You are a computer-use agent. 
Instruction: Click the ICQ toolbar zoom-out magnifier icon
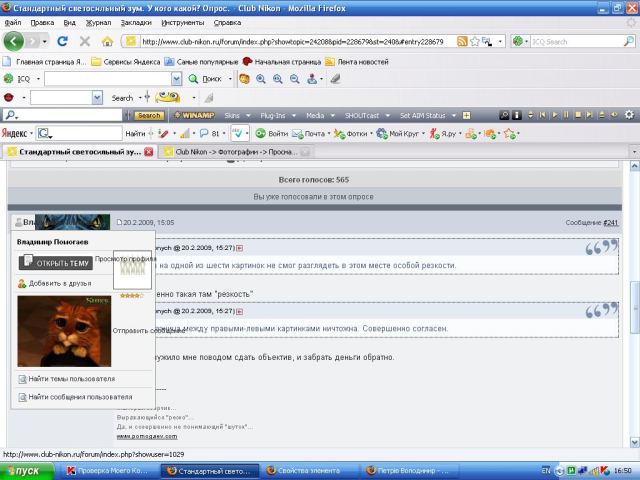point(294,79)
